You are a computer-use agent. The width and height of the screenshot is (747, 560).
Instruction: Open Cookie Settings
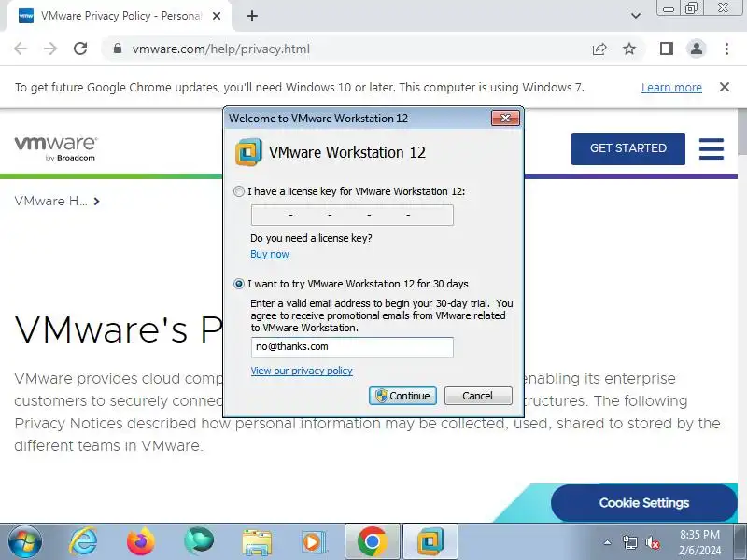(644, 503)
